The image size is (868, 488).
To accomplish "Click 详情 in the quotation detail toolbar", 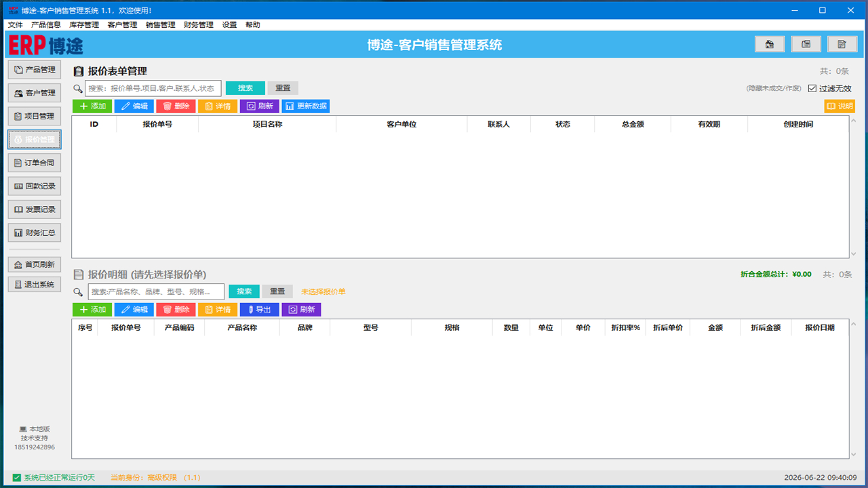I will [x=218, y=310].
